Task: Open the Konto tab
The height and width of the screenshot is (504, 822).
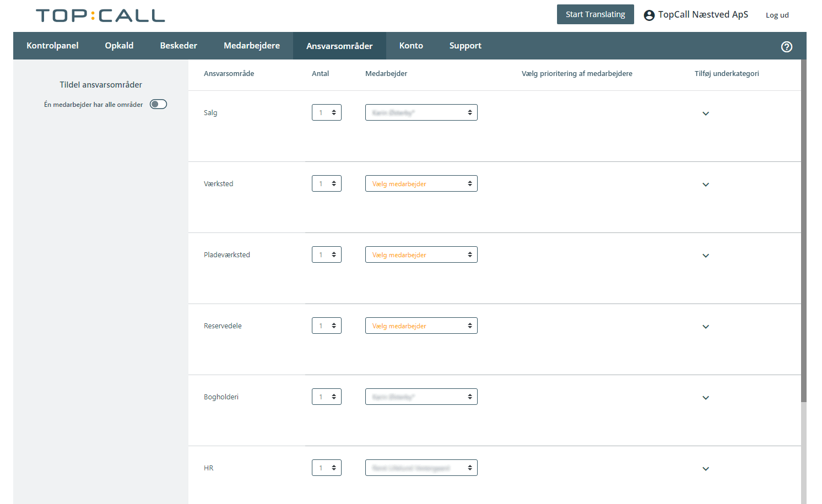Action: (x=411, y=46)
